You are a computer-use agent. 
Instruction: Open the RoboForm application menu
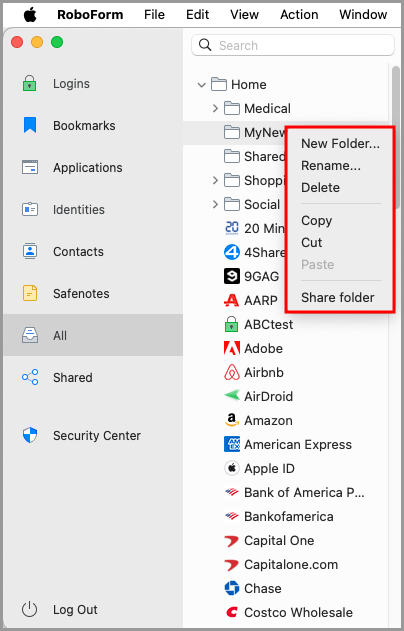click(90, 14)
